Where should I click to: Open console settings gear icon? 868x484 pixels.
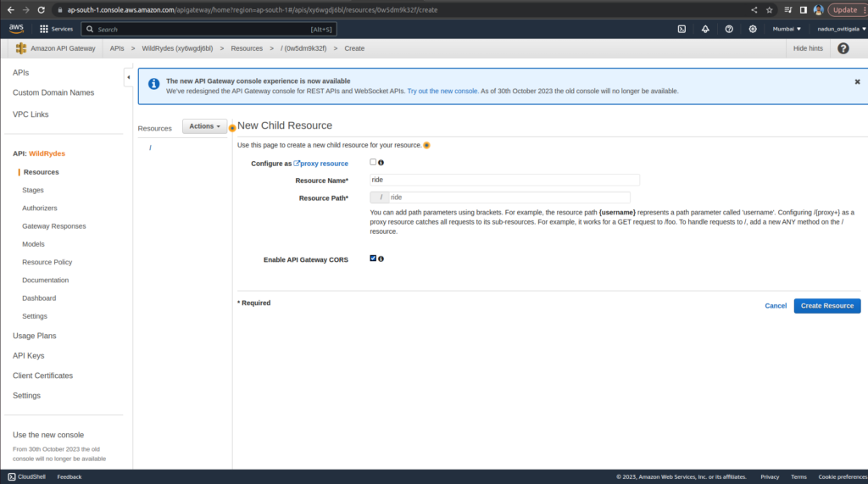[753, 29]
